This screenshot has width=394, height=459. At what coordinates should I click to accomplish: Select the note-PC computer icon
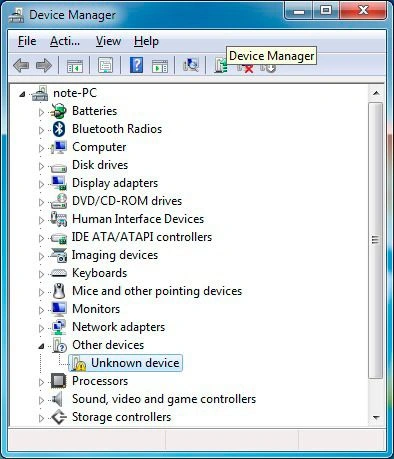(40, 93)
